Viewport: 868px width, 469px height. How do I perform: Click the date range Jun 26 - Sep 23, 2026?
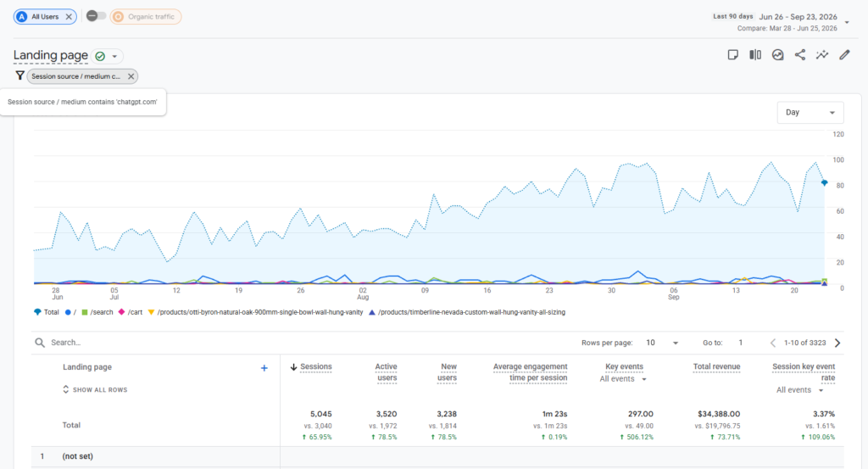pyautogui.click(x=798, y=17)
